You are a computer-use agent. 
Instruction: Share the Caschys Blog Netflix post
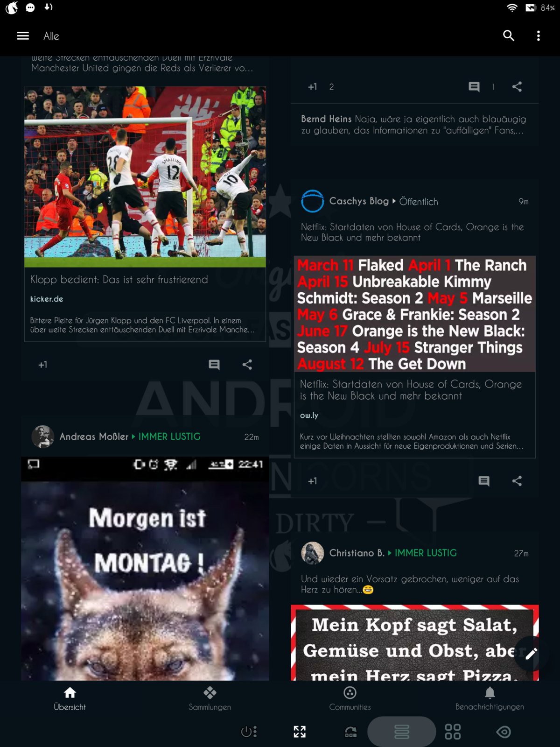tap(517, 481)
